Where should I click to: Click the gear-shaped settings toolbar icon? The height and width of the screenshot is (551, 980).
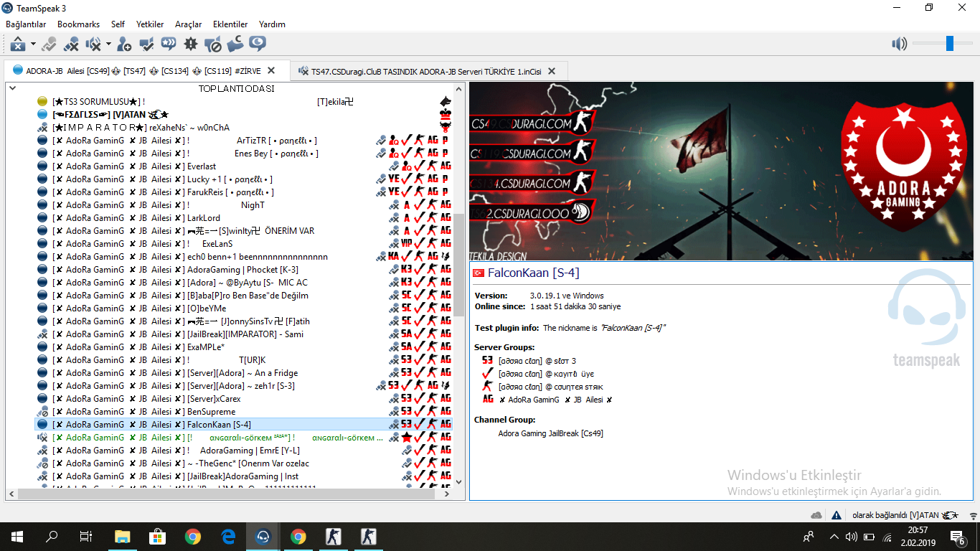(x=191, y=44)
